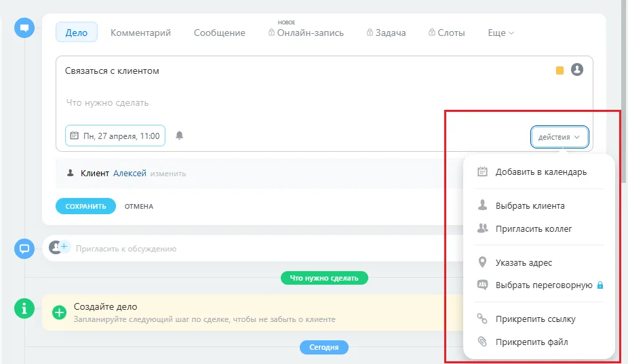Click the colleagues group icon in menu

point(483,228)
